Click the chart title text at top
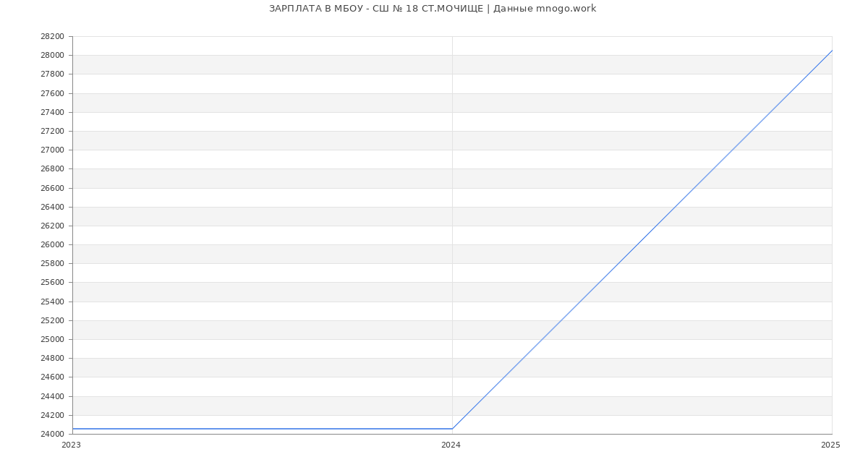This screenshot has height=470, width=868. 433,9
